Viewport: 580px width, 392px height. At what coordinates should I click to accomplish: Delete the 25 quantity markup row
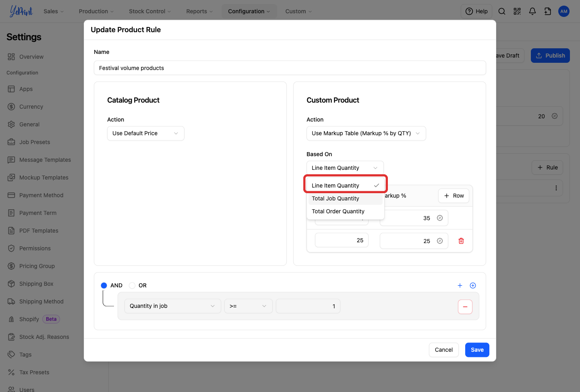pos(461,241)
